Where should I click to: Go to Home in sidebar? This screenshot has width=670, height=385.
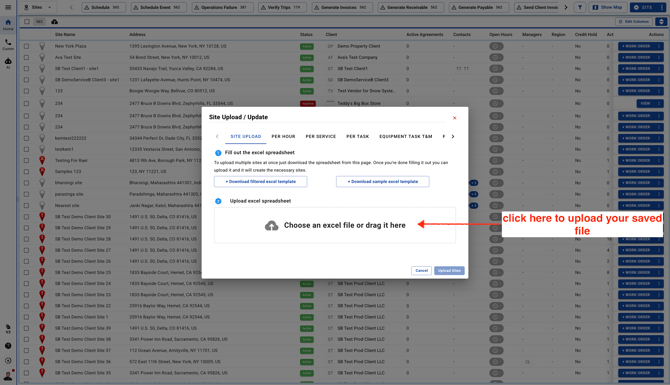8,25
